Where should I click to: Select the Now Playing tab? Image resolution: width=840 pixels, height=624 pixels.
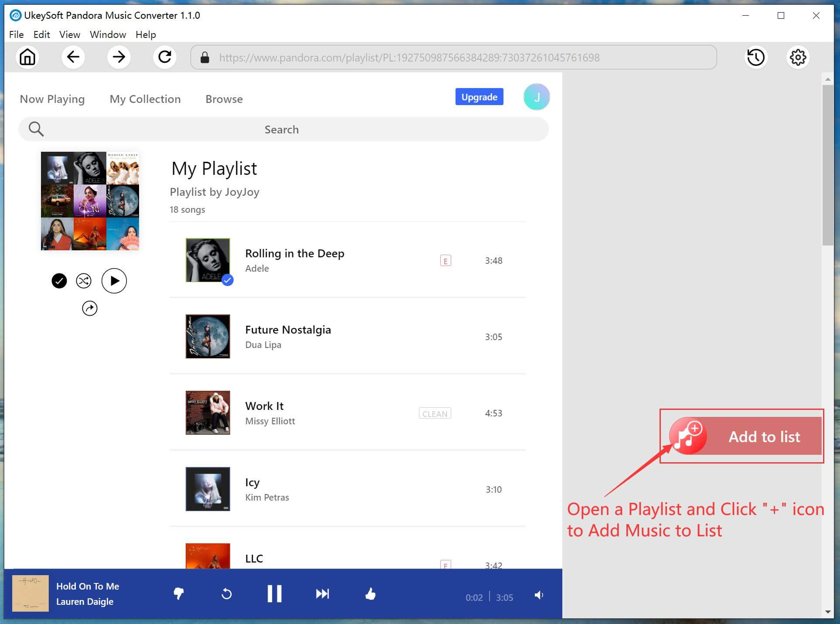coord(52,99)
